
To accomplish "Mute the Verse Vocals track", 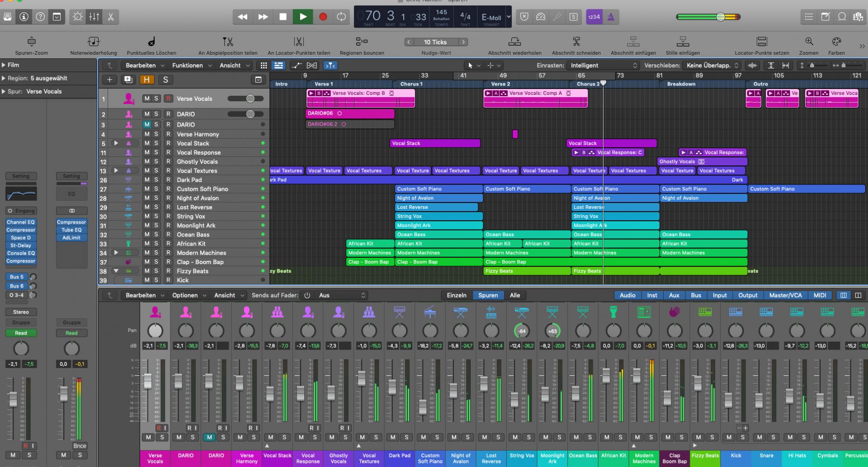I will [x=147, y=99].
